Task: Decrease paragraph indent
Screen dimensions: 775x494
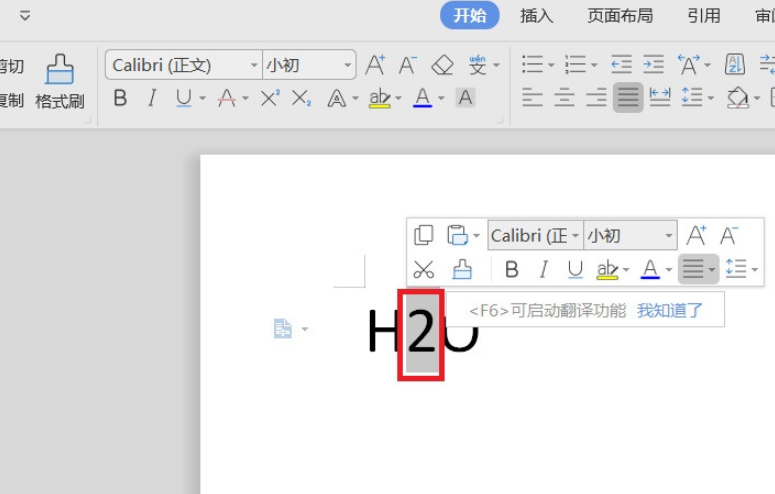Action: coord(621,64)
